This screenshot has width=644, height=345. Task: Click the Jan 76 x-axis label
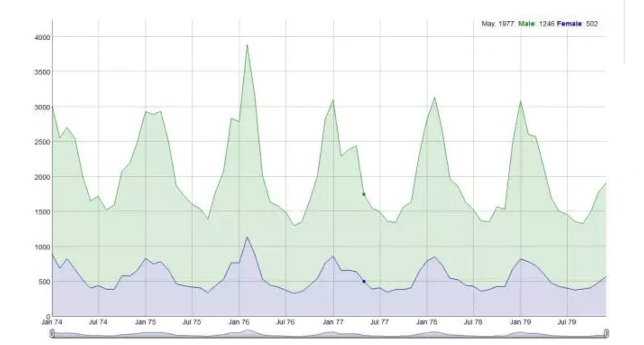(239, 322)
